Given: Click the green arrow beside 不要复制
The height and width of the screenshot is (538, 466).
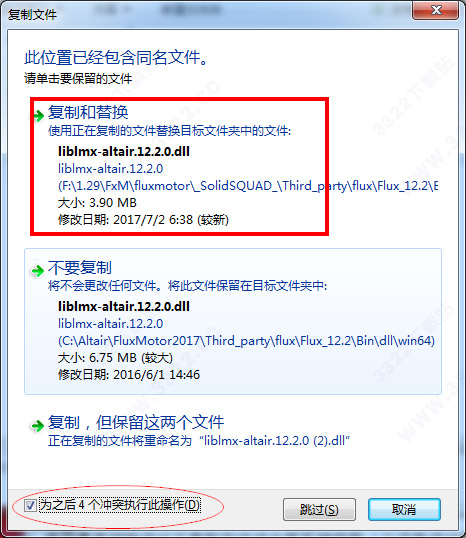Looking at the screenshot, I should tap(38, 271).
